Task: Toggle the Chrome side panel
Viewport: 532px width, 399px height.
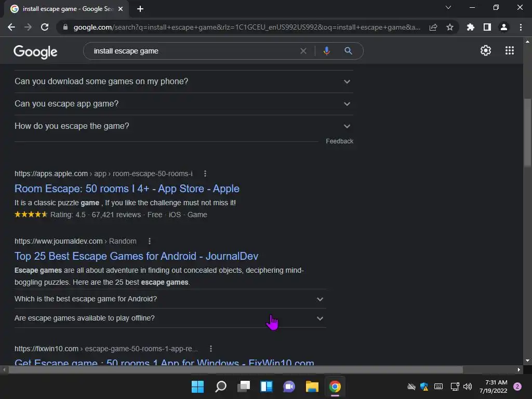Action: point(487,27)
